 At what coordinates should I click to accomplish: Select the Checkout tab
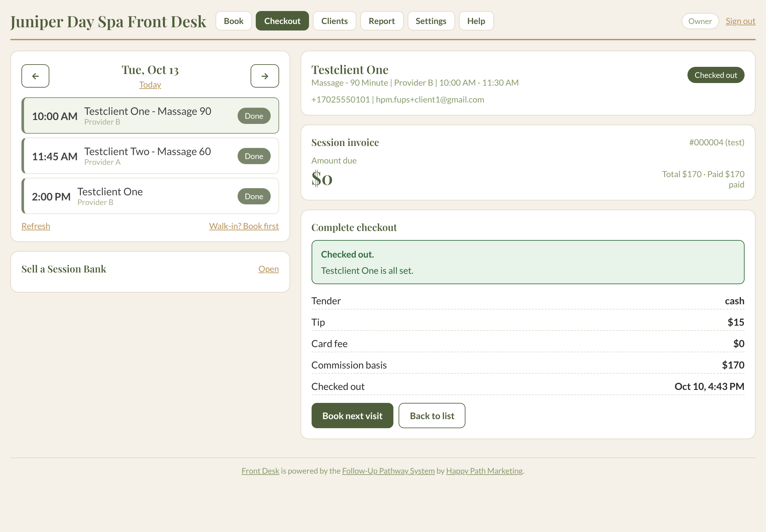pyautogui.click(x=282, y=21)
